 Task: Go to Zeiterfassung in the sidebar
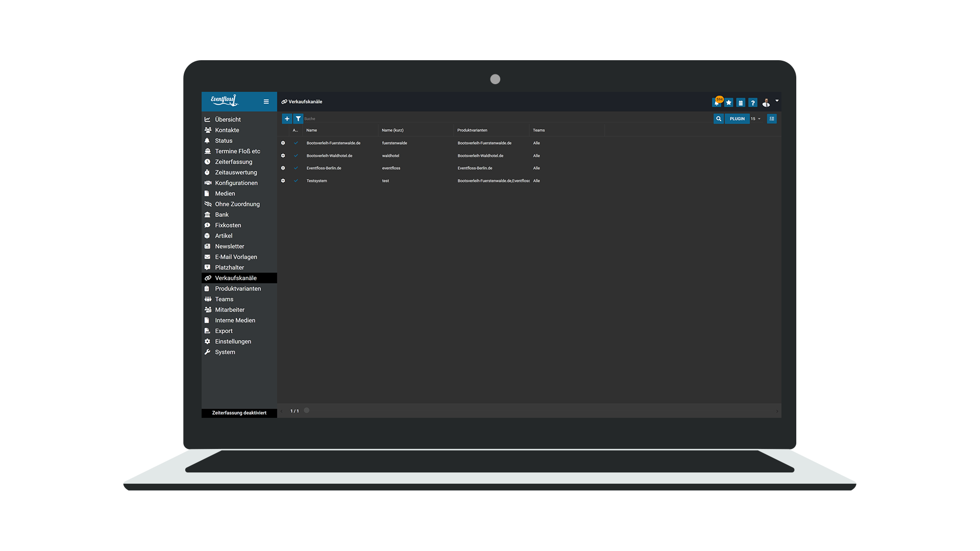point(233,162)
